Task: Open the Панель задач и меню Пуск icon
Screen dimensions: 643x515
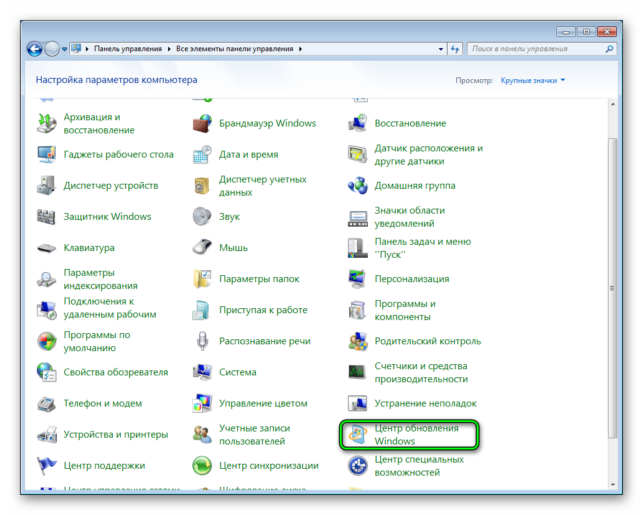Action: [358, 248]
